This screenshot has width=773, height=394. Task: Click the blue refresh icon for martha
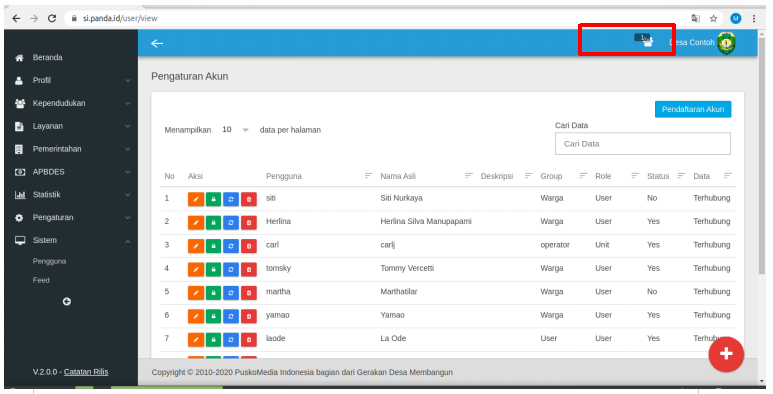(x=231, y=293)
